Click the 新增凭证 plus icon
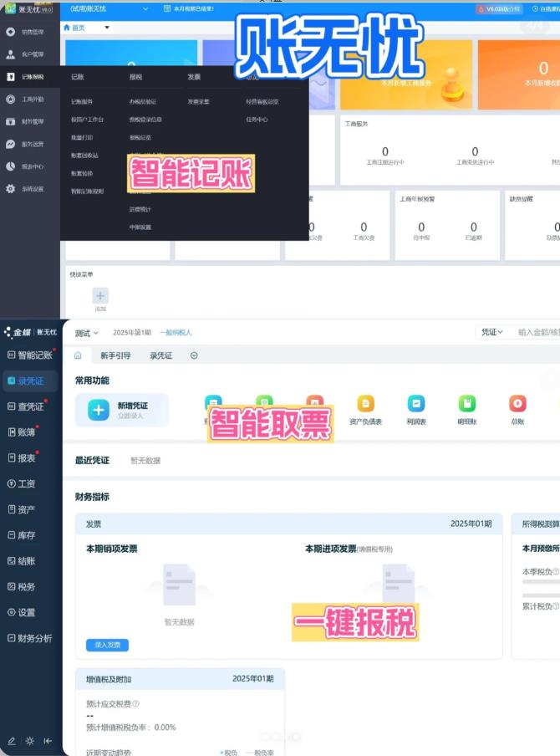 [x=99, y=410]
